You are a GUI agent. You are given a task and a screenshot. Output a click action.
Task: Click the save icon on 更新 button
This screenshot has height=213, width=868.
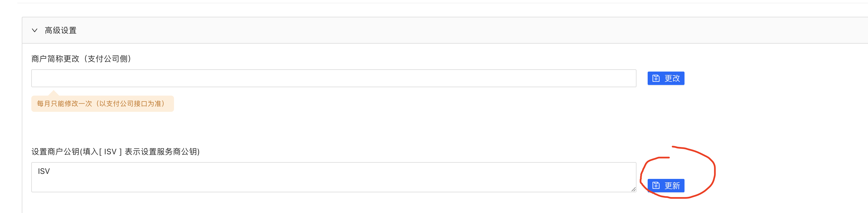656,185
